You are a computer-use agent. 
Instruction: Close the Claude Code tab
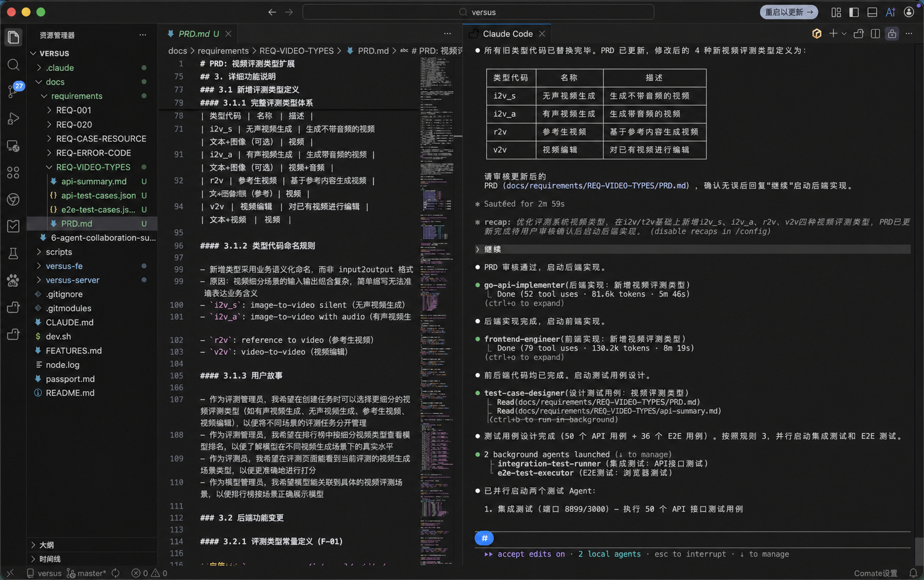[x=542, y=34]
